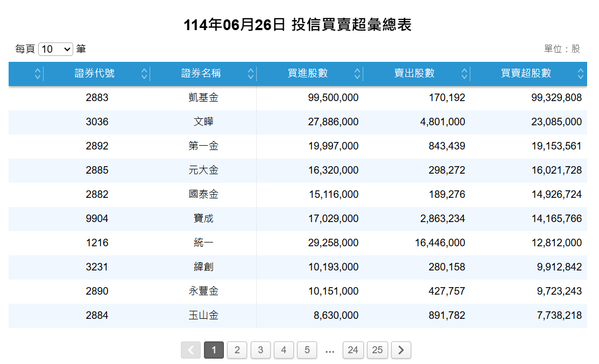This screenshot has height=364, width=599.
Task: Click stock name 永豐金
Action: (x=203, y=291)
